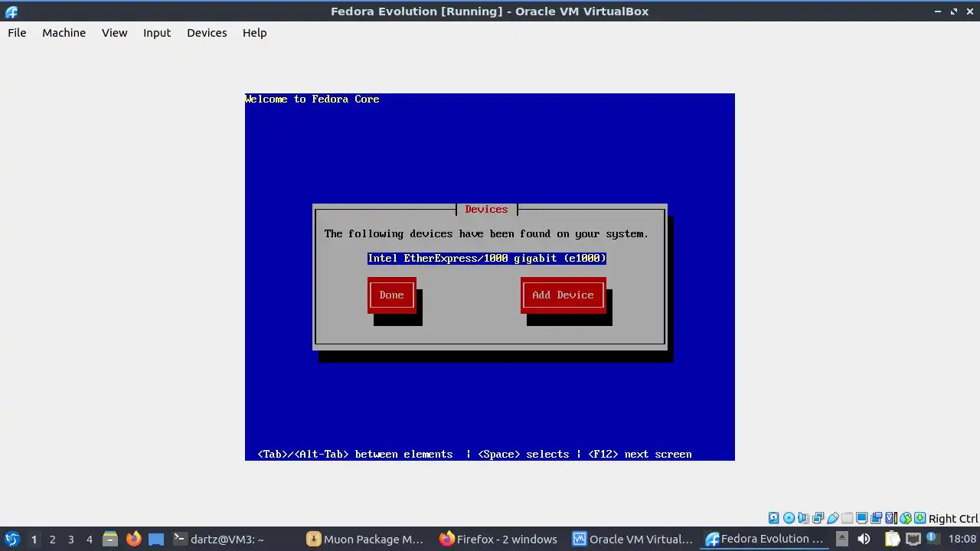Click the Add Device button
The width and height of the screenshot is (980, 551).
tap(563, 295)
